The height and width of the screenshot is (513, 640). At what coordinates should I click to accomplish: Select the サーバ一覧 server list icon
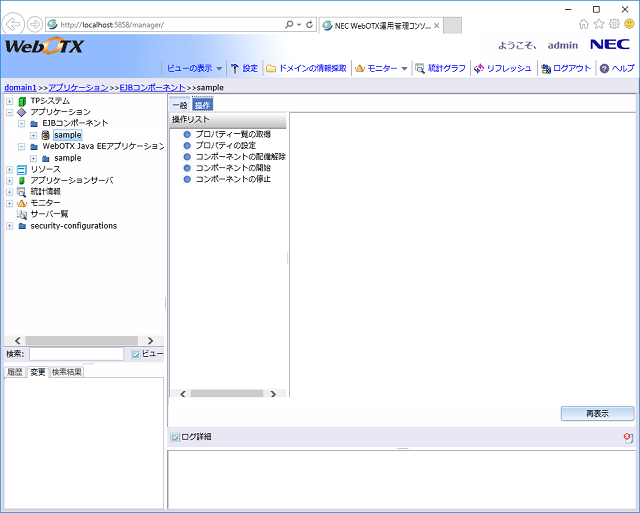pyautogui.click(x=22, y=214)
